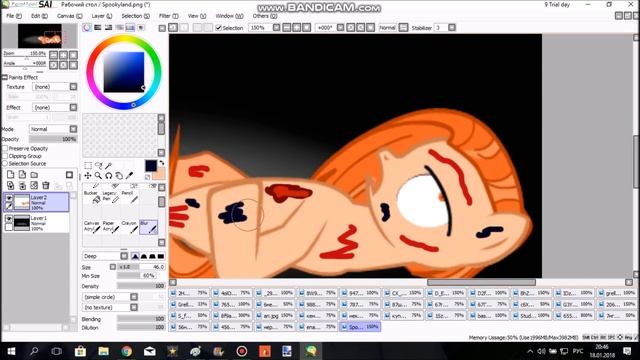Select the sharpest brush edge shape

point(135,256)
